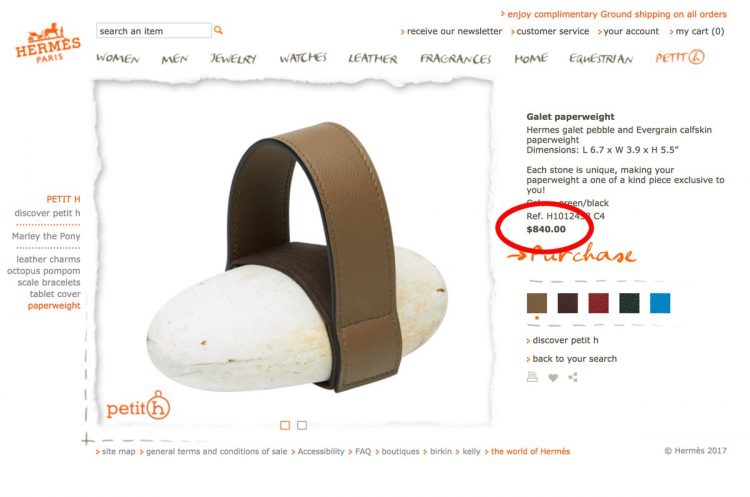Image resolution: width=750 pixels, height=497 pixels.
Task: Open leather charms in sidebar
Action: pos(48,259)
